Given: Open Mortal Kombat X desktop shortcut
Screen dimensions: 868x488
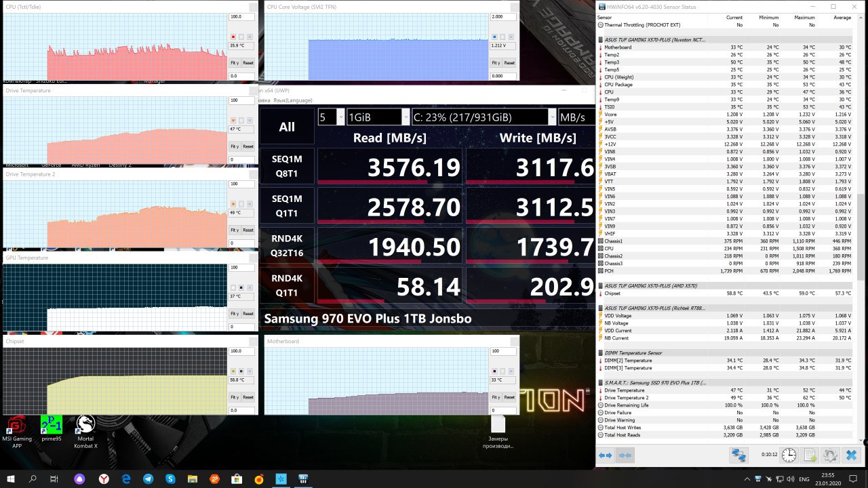Looking at the screenshot, I should (85, 432).
